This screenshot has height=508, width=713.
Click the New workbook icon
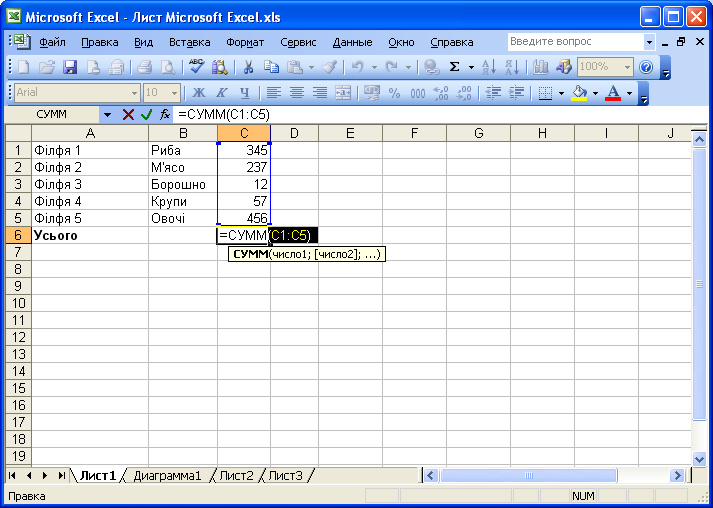coord(23,68)
